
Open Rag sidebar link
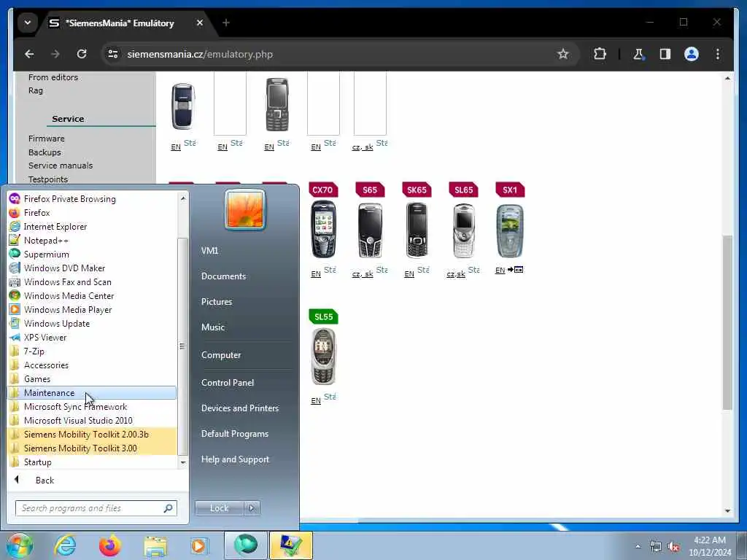coord(36,90)
